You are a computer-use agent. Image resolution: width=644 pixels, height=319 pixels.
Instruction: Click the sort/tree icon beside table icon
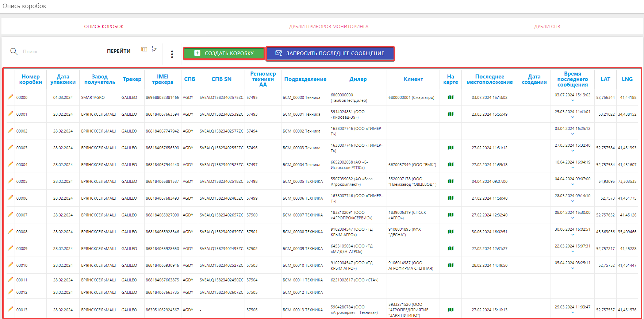point(154,49)
